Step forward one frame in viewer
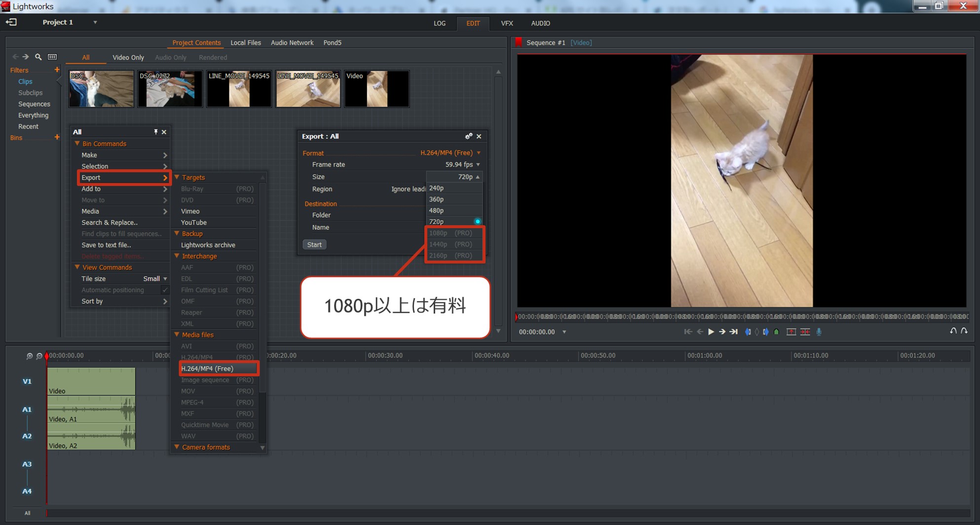This screenshot has width=980, height=525. [722, 332]
